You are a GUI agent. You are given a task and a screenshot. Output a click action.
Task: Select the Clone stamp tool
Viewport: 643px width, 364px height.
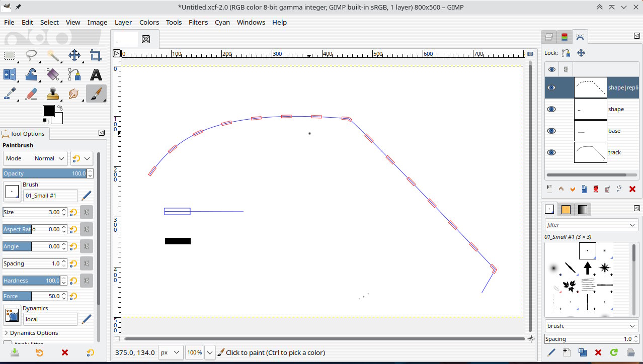(x=53, y=94)
